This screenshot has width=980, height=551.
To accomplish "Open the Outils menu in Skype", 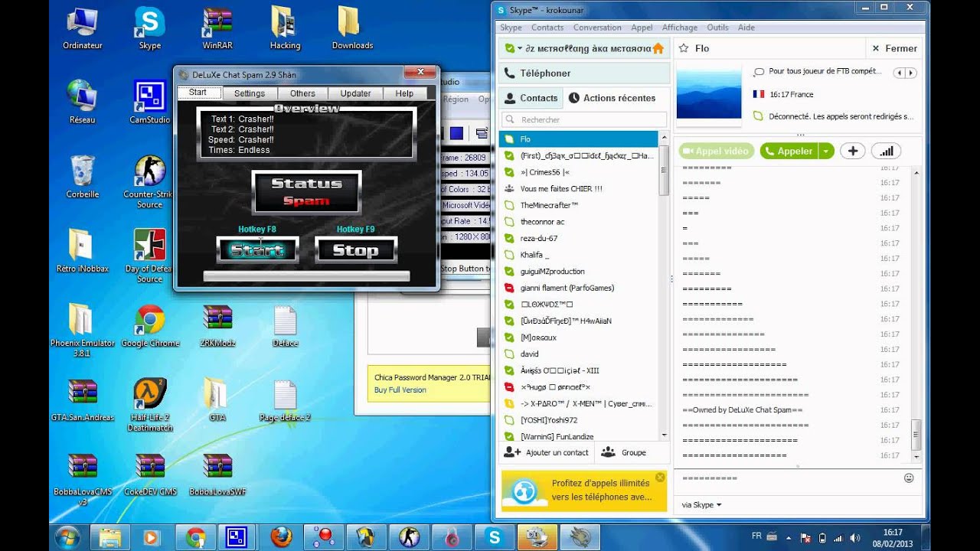I will point(717,28).
